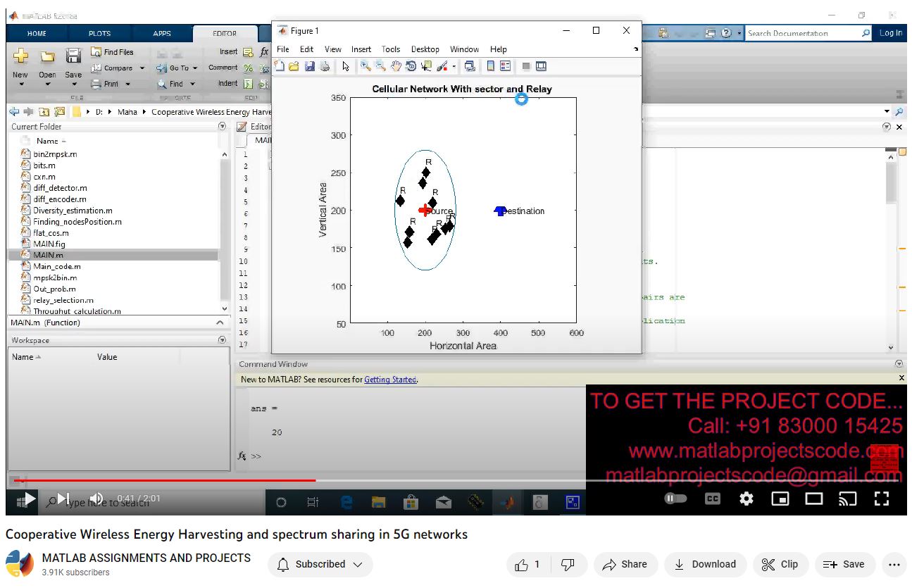The image size is (912, 588).
Task: Open the Tools menu in Figure 1
Action: 391,49
